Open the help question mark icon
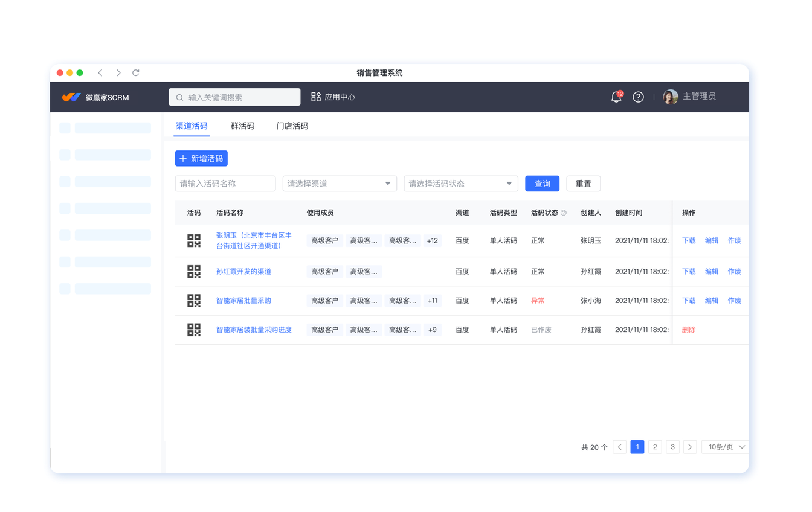Screen dimensions: 812x512 point(638,97)
